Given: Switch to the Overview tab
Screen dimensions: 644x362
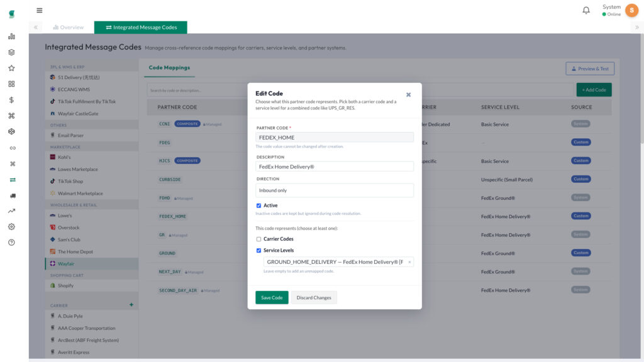Looking at the screenshot, I should tap(68, 27).
